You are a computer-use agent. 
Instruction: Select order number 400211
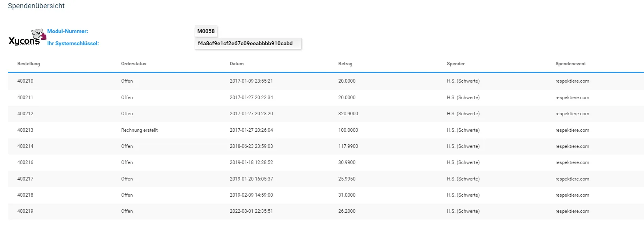tap(25, 98)
